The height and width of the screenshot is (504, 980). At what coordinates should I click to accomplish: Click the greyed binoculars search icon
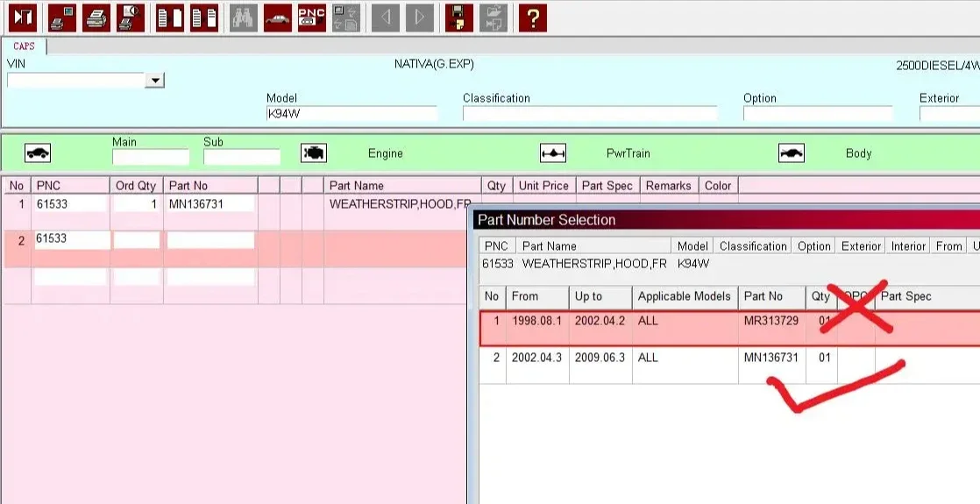coord(243,18)
